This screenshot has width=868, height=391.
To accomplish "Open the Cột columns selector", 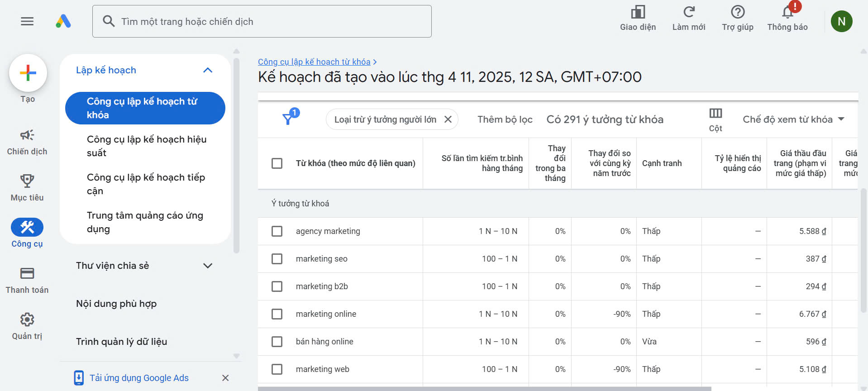I will tap(715, 119).
